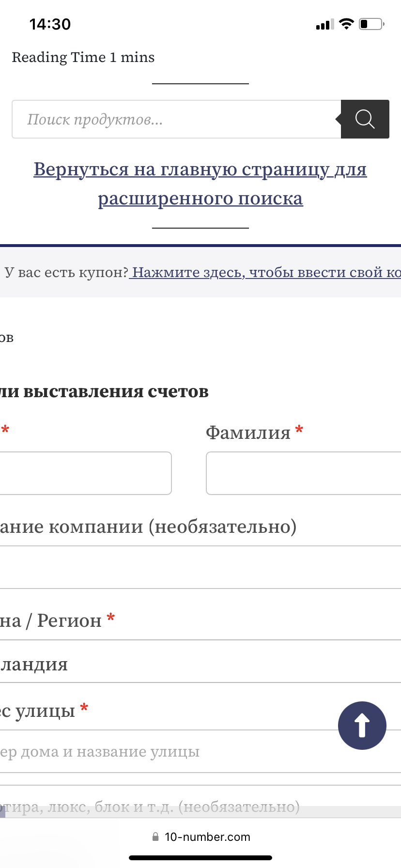Tap the Wi-Fi status icon
The image size is (401, 868).
pos(346,24)
